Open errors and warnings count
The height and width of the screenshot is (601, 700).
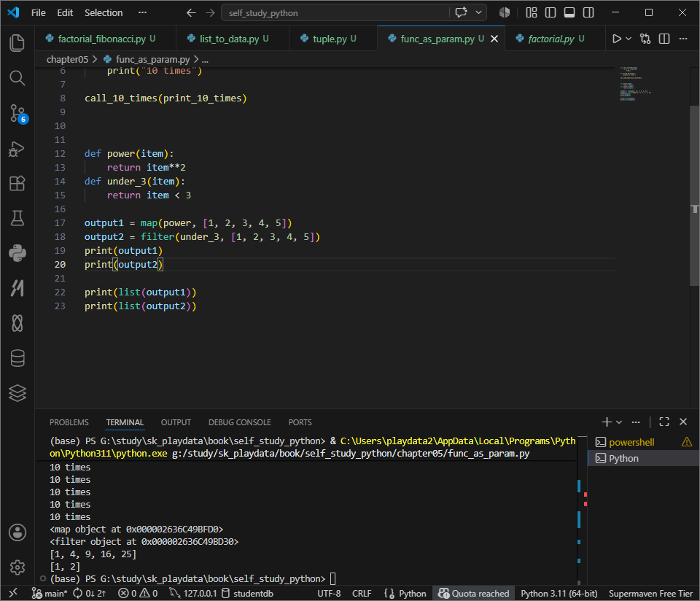(x=138, y=593)
